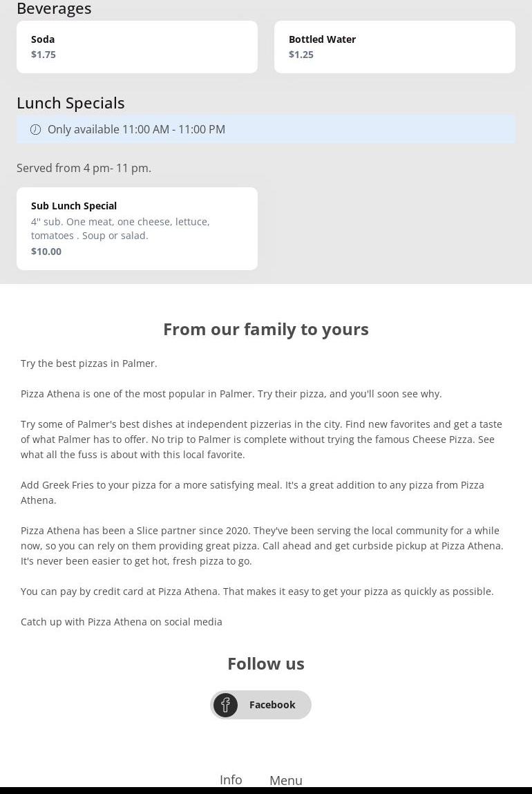Click the 'Only available 11:00 AM - 11:00 PM' notice
Image resolution: width=532 pixels, height=794 pixels.
[x=136, y=129]
